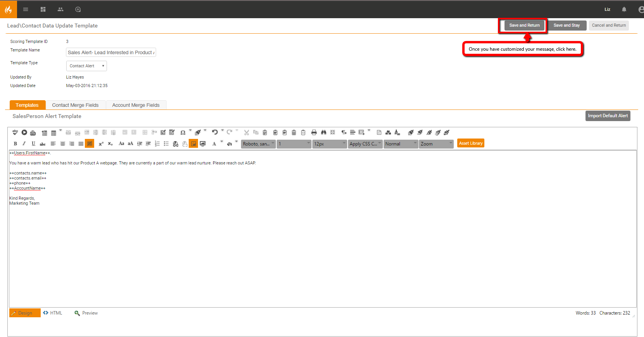The width and height of the screenshot is (644, 337).
Task: Switch to Design editor mode
Action: [x=25, y=313]
